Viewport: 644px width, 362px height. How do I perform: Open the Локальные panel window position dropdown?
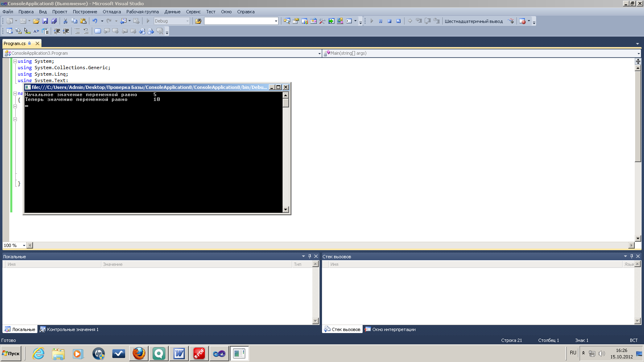tap(303, 256)
